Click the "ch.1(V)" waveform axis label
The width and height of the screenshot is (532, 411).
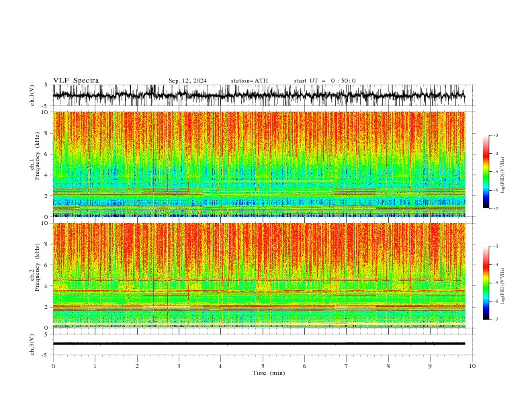pyautogui.click(x=32, y=95)
